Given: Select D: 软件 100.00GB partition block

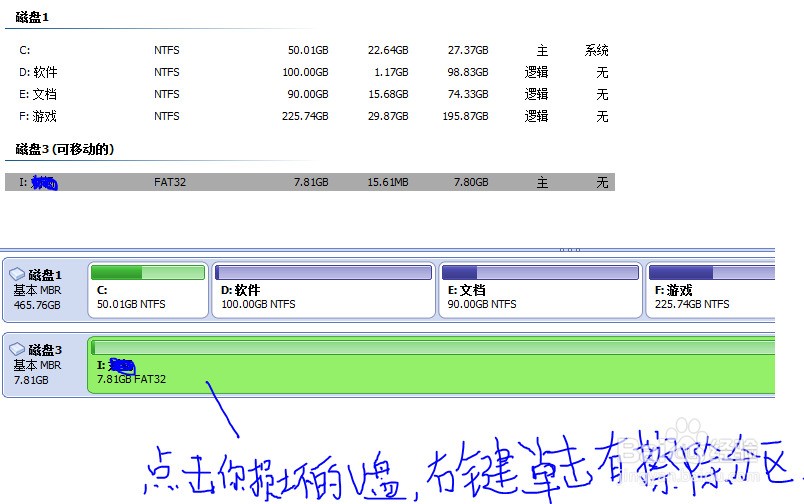Looking at the screenshot, I should (323, 290).
